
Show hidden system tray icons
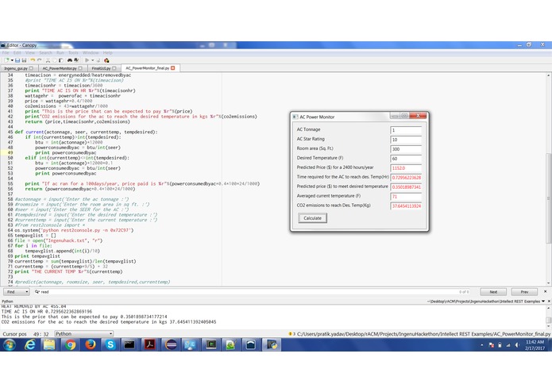pyautogui.click(x=481, y=345)
